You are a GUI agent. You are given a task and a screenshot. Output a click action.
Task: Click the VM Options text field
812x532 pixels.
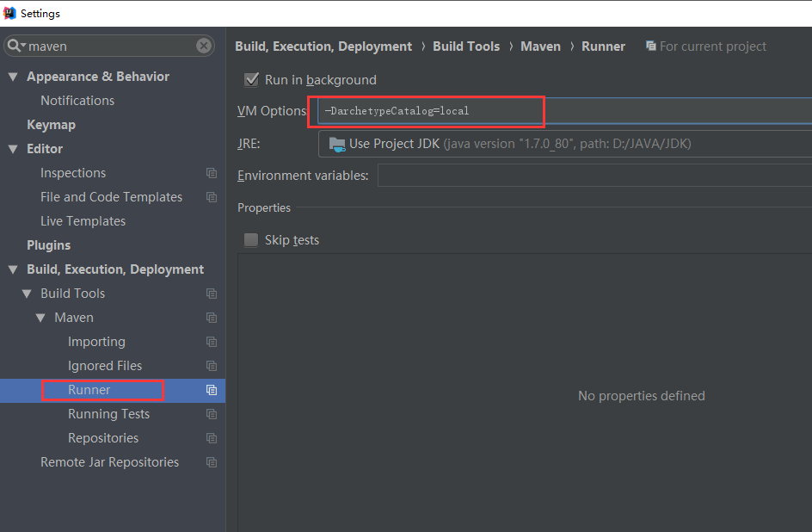click(x=559, y=111)
